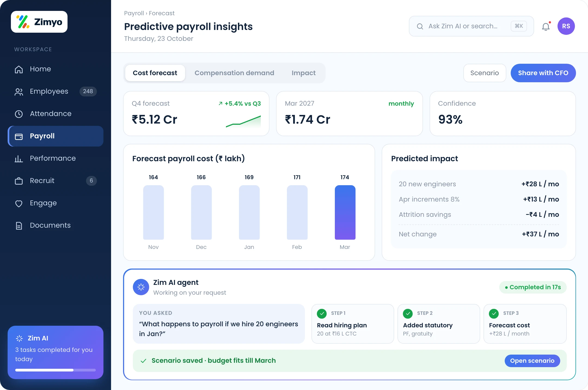Click Open scenario button
The height and width of the screenshot is (390, 588).
[532, 361]
